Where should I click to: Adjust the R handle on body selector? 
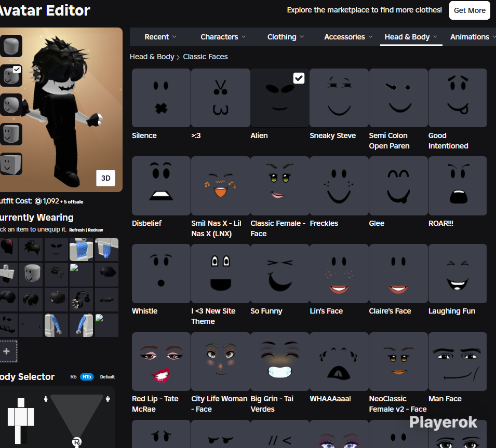click(77, 442)
